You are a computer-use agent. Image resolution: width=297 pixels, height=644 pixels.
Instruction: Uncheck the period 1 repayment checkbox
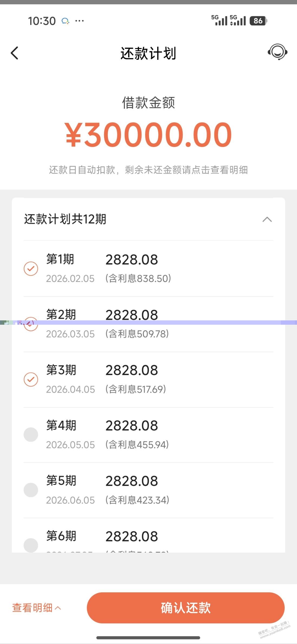tap(31, 269)
